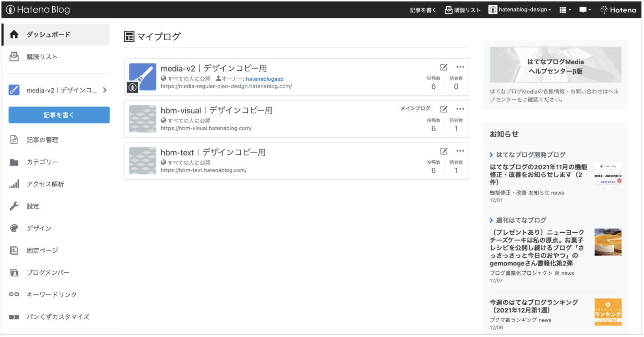Click the デザイン palette icon
The image size is (644, 337).
click(14, 228)
